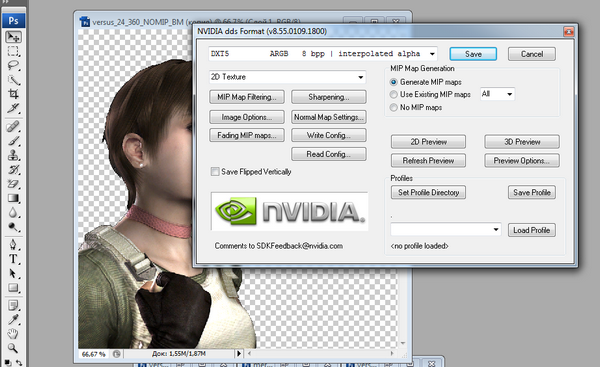
Task: Click the status bar info icon next to zoom
Action: (x=117, y=354)
